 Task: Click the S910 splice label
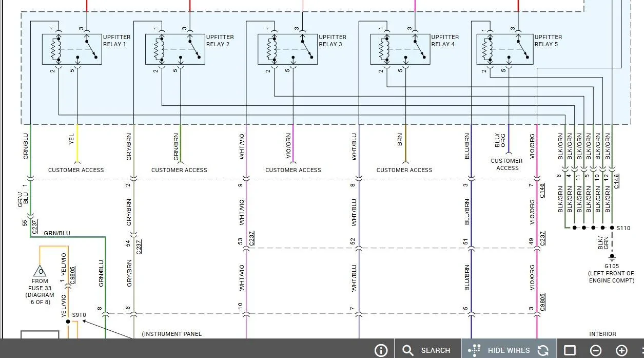point(79,315)
